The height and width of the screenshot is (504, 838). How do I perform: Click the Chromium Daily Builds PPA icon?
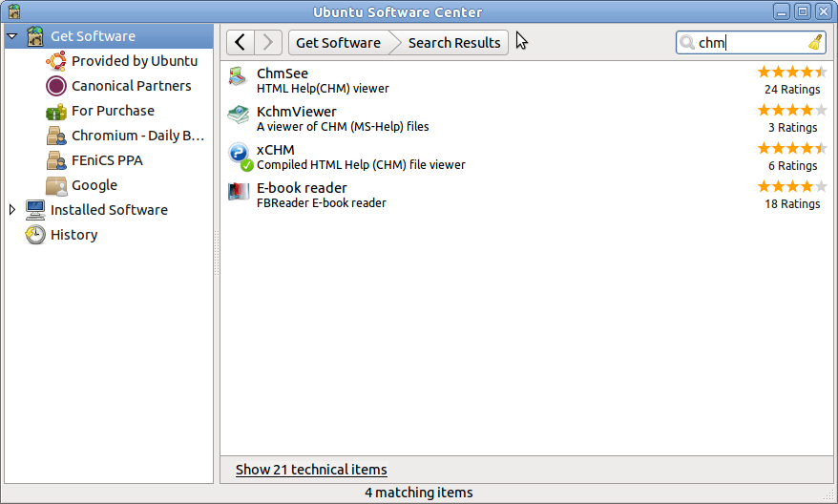[56, 136]
